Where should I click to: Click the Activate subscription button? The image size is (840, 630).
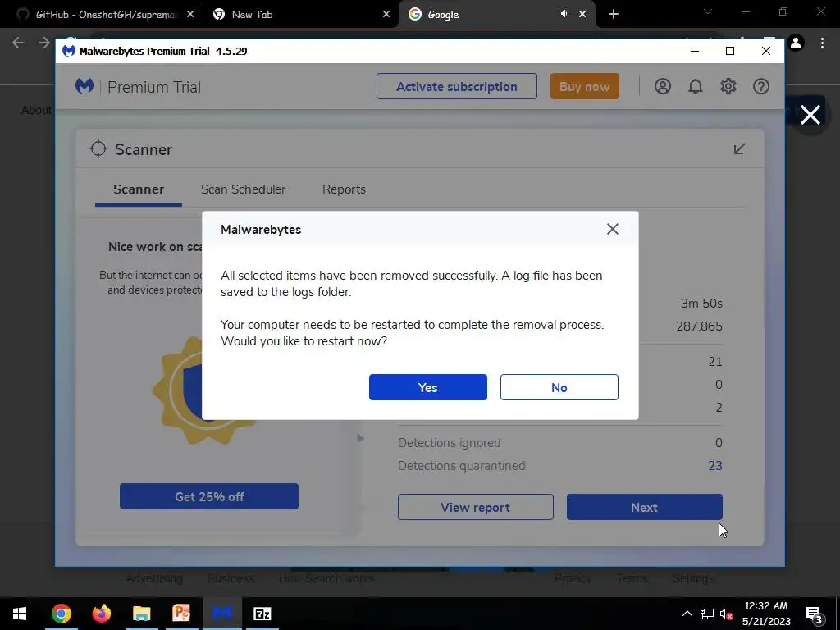pos(456,86)
